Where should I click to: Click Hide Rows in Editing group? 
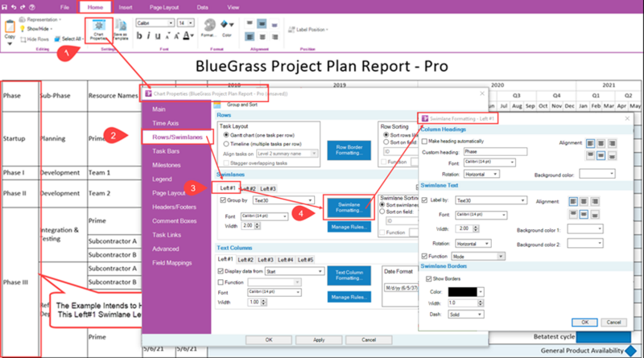(x=35, y=39)
